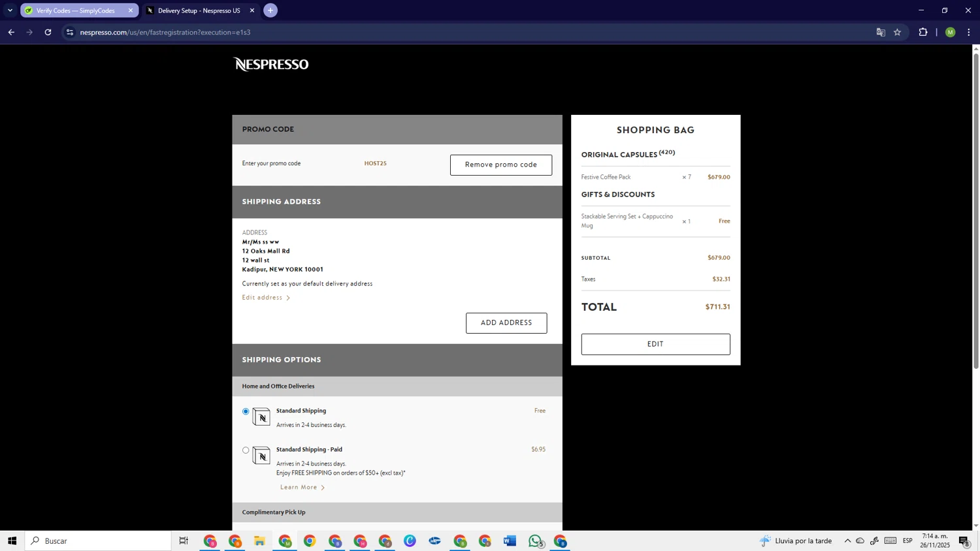Open a new browser tab
The width and height of the screenshot is (980, 551).
coord(270,10)
